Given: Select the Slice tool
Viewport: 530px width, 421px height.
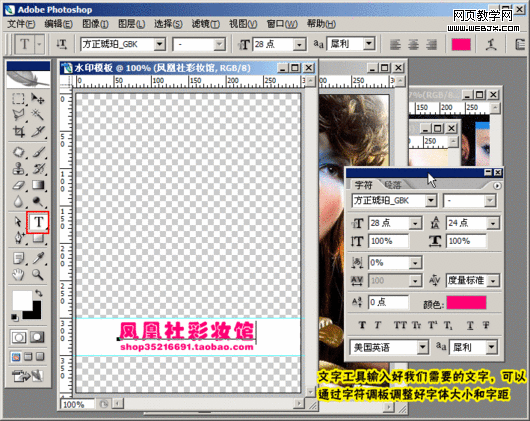Looking at the screenshot, I should (38, 131).
